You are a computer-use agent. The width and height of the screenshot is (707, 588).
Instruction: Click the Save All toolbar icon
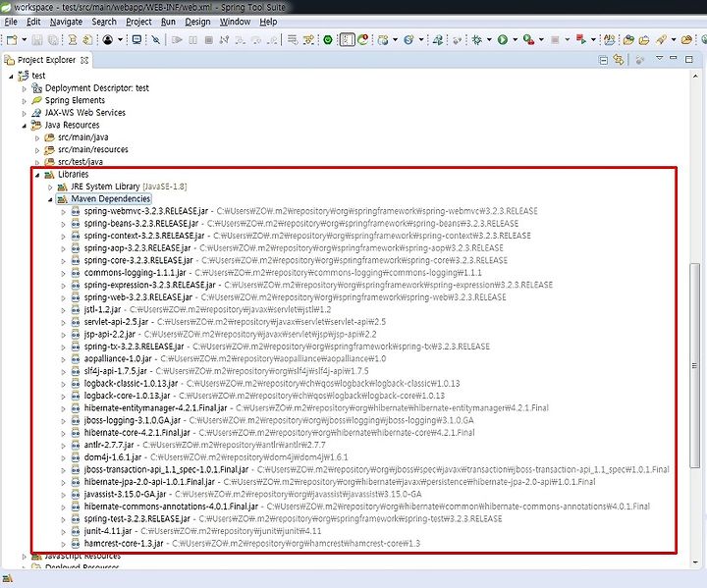pos(53,40)
